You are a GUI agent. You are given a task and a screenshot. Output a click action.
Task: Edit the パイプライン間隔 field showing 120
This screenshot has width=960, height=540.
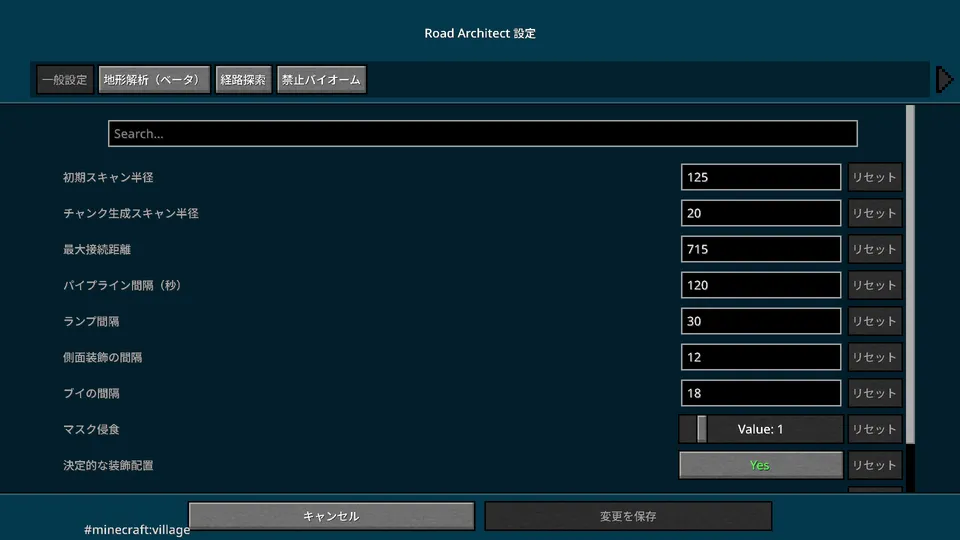tap(760, 285)
